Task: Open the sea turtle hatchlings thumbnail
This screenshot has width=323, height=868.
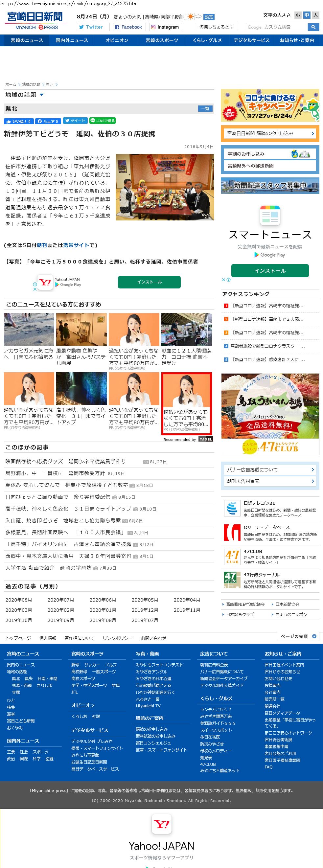Action: pyautogui.click(x=29, y=330)
